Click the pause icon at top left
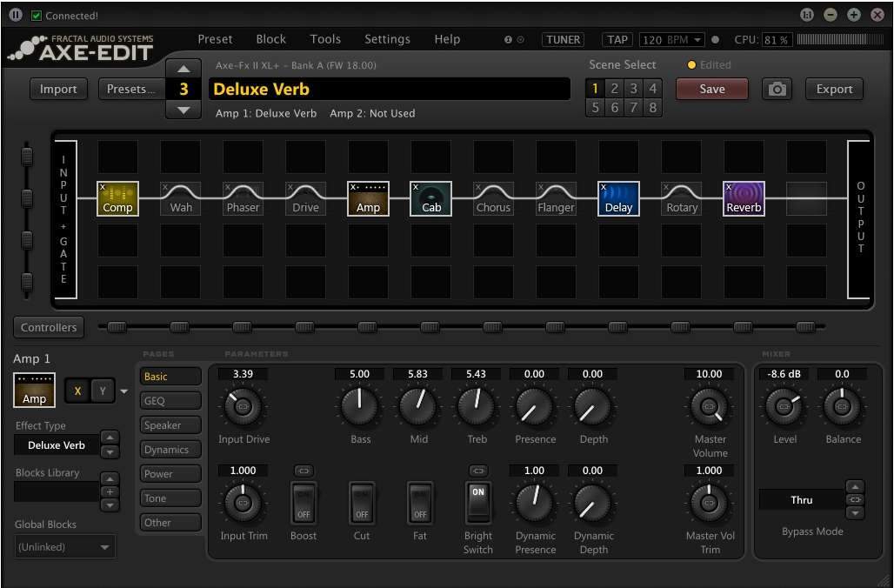The image size is (894, 588). pyautogui.click(x=16, y=15)
